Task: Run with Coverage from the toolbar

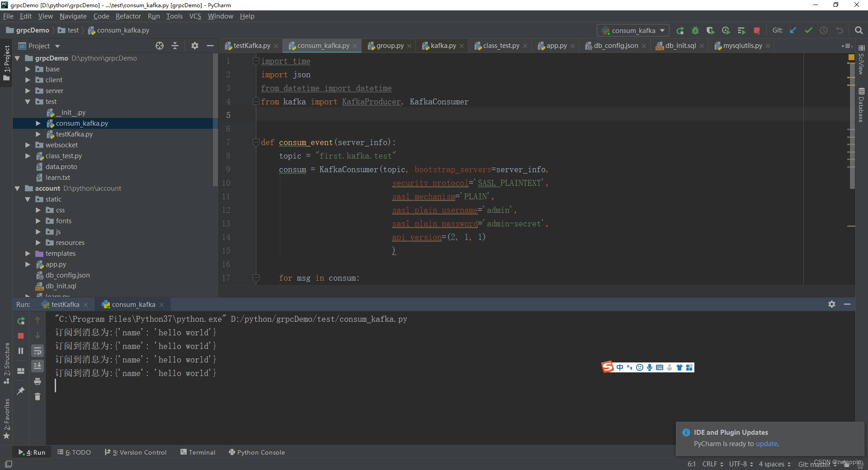Action: click(710, 30)
